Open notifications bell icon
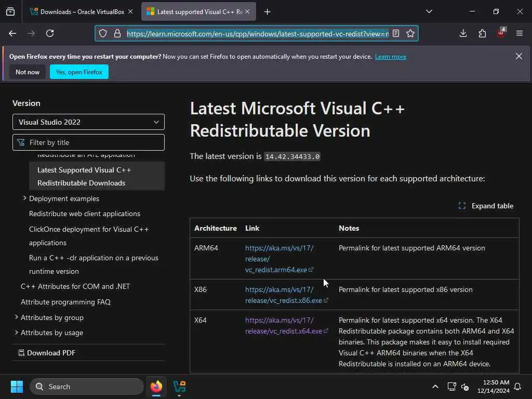This screenshot has height=399, width=532. pos(517,387)
